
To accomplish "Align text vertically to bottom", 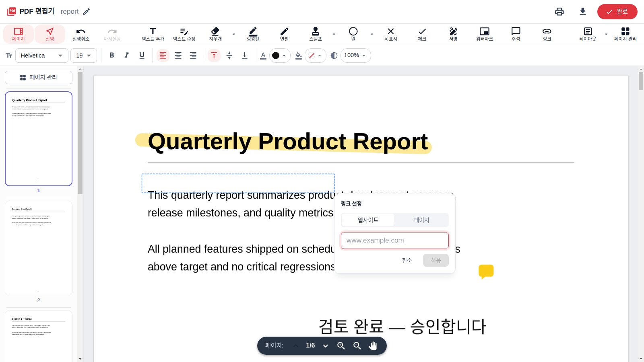I will tap(244, 56).
